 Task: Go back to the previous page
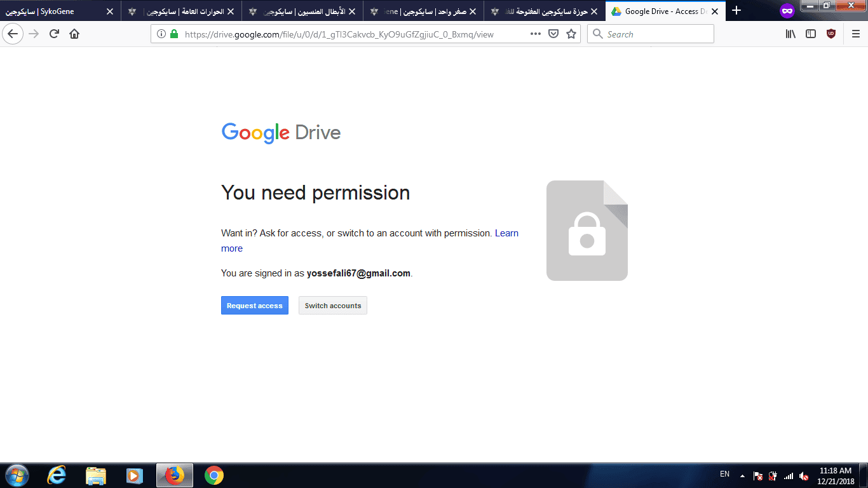[13, 34]
